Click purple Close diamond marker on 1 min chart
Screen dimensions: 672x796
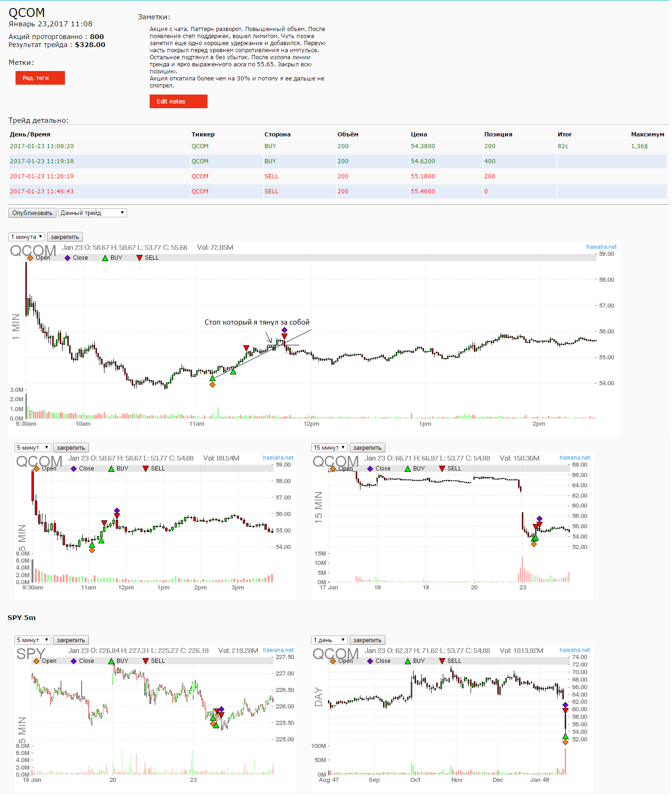pyautogui.click(x=284, y=330)
